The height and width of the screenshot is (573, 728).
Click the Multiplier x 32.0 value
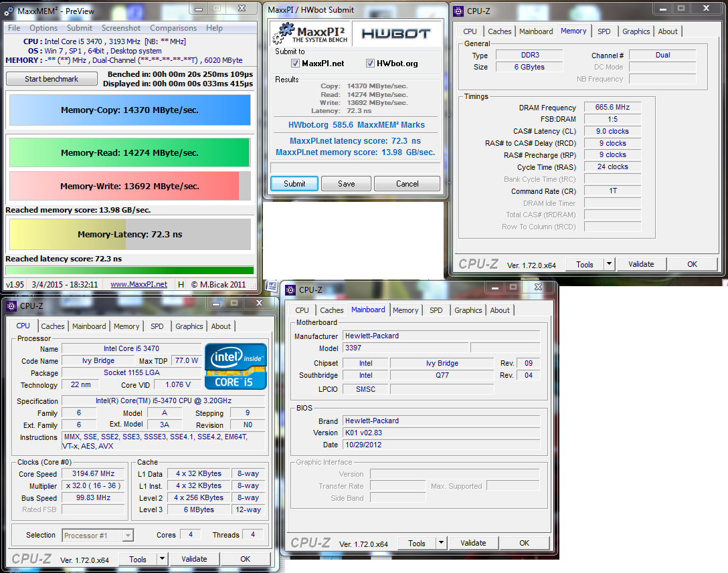click(93, 486)
